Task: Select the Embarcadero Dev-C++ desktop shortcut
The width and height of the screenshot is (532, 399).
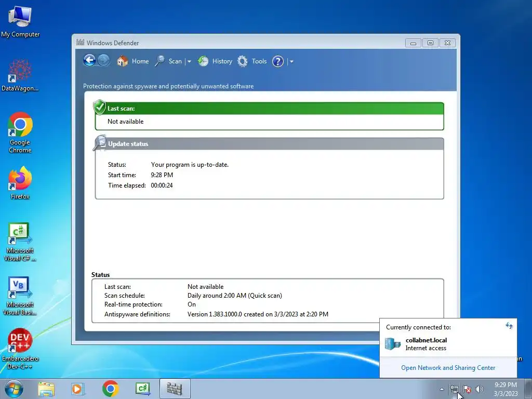Action: pos(20,349)
